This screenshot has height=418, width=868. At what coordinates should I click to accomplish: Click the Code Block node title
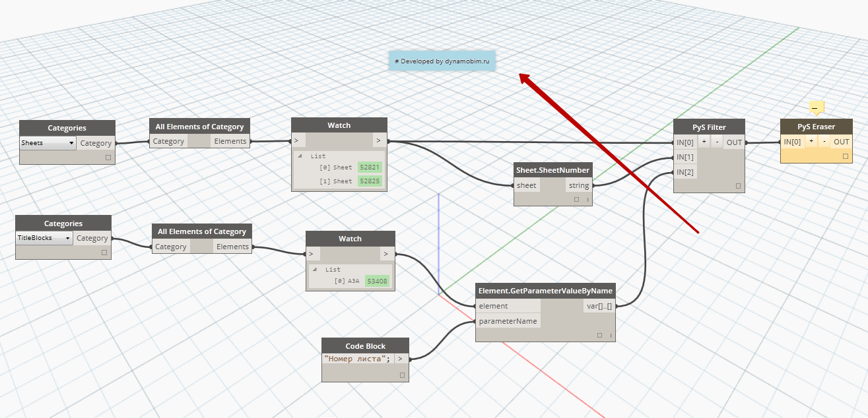pyautogui.click(x=366, y=346)
